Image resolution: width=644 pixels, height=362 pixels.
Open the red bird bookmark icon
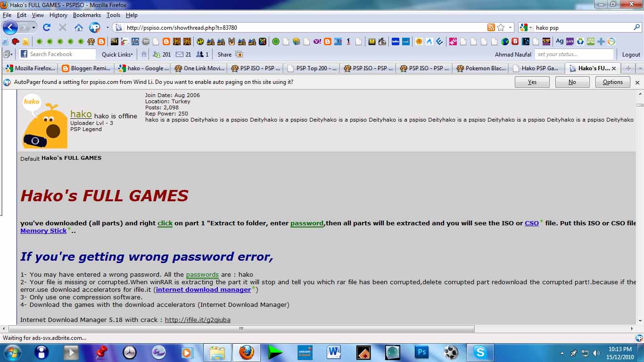point(16,41)
